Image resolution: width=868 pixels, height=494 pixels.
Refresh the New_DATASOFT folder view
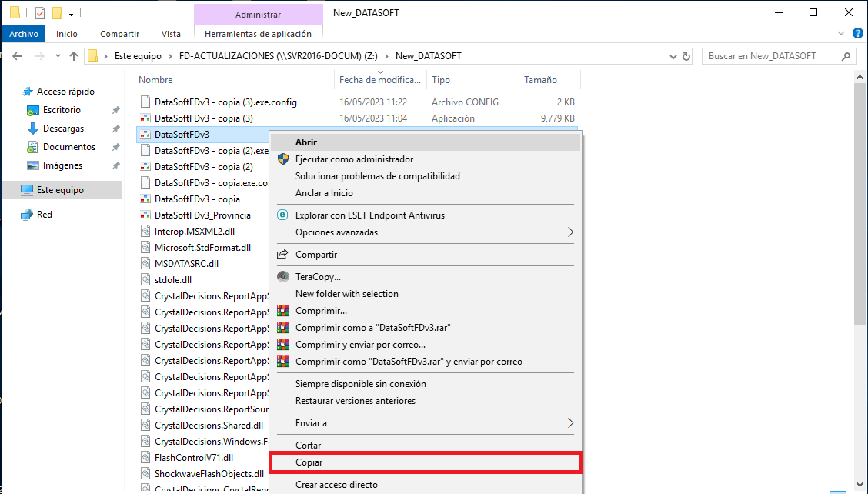[x=686, y=56]
